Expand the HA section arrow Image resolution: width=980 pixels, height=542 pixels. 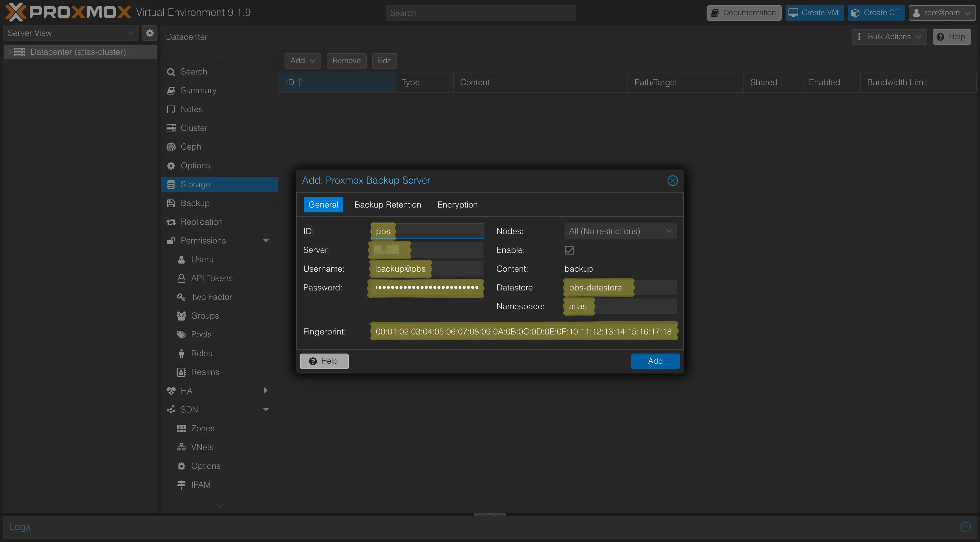(x=266, y=391)
